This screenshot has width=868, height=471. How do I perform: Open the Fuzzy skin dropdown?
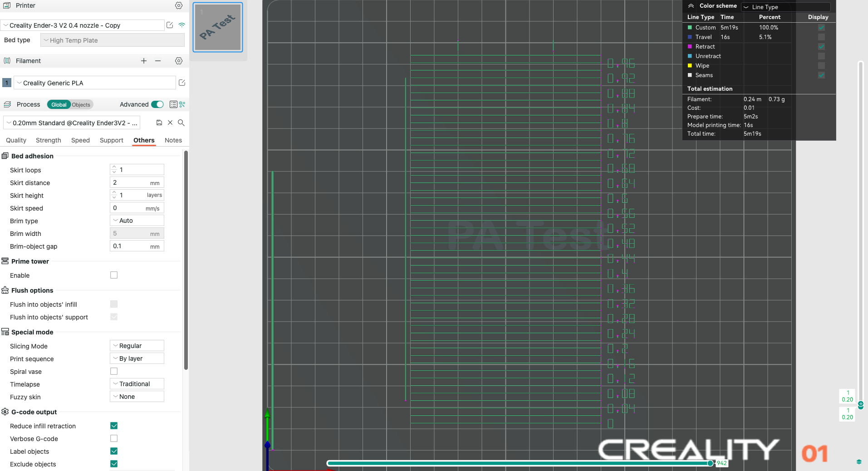(x=137, y=397)
